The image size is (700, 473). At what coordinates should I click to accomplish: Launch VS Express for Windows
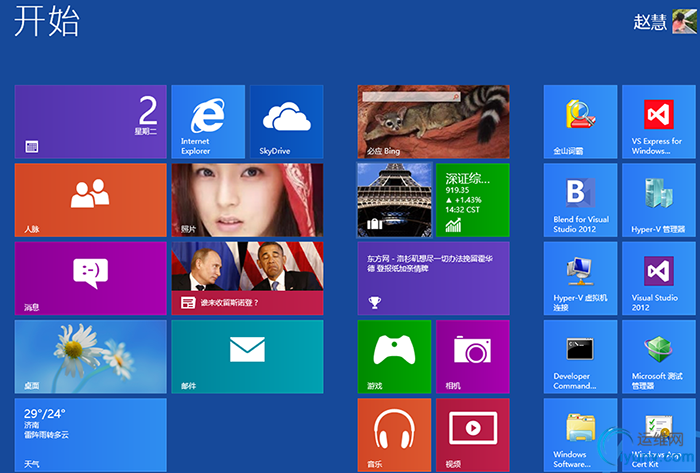(659, 121)
